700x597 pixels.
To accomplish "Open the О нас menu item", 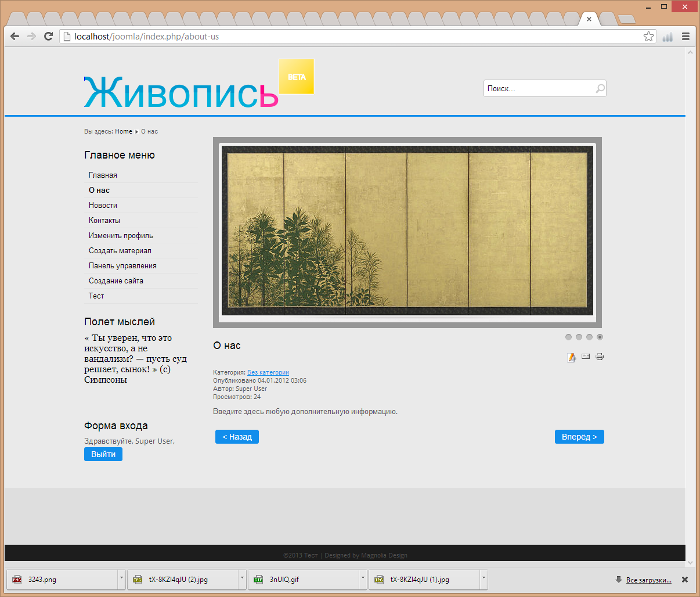I will [x=99, y=190].
